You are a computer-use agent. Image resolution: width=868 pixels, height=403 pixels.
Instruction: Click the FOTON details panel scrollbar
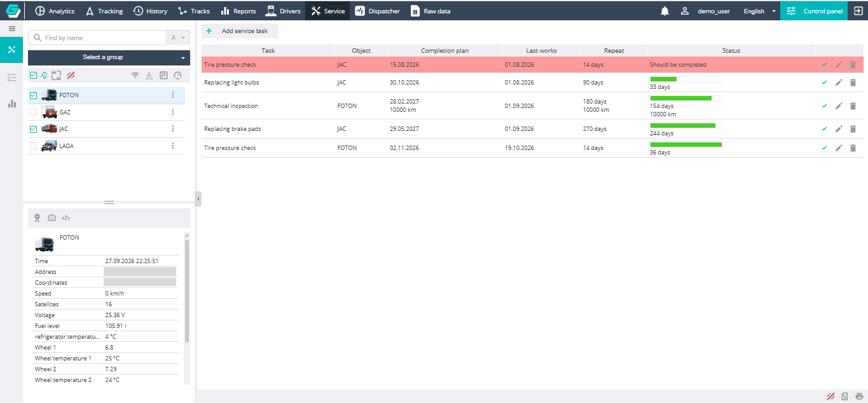(186, 290)
